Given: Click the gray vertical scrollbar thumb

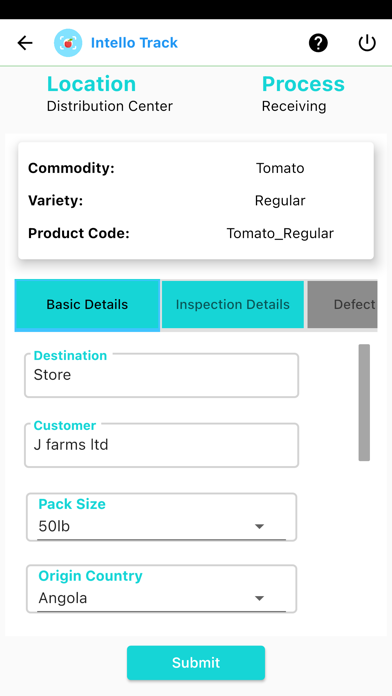Looking at the screenshot, I should 364,403.
